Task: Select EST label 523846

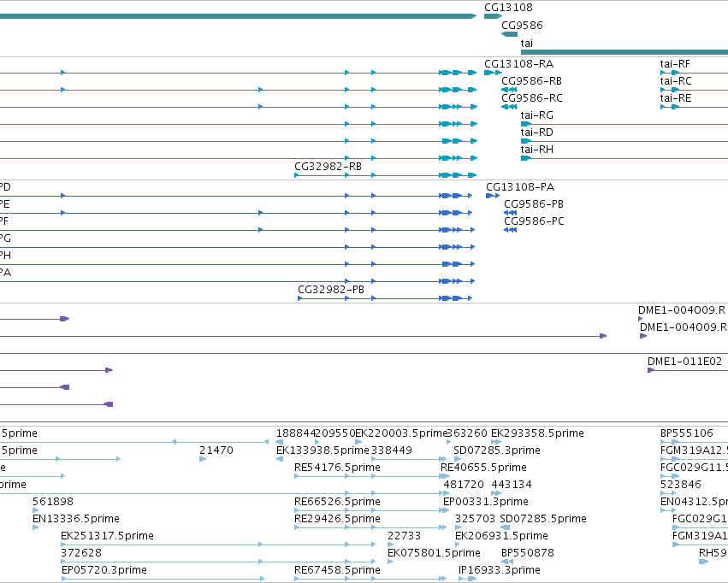Action: tap(681, 485)
